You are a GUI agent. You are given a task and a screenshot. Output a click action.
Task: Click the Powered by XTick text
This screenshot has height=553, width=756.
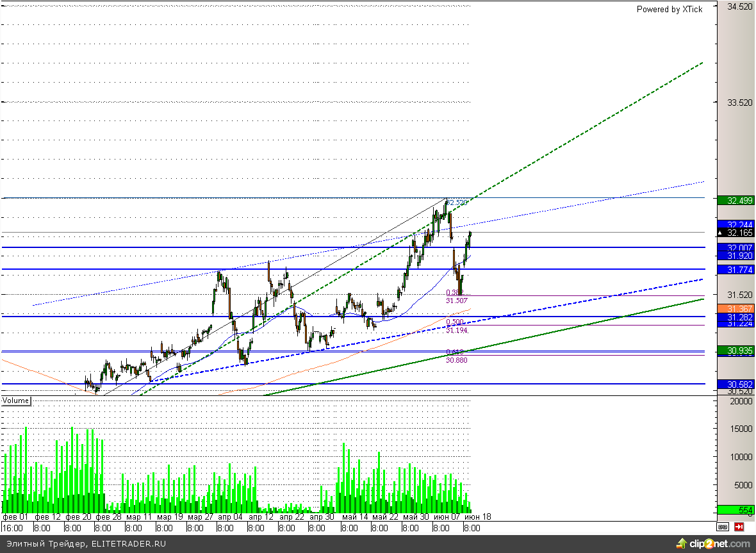tap(669, 9)
